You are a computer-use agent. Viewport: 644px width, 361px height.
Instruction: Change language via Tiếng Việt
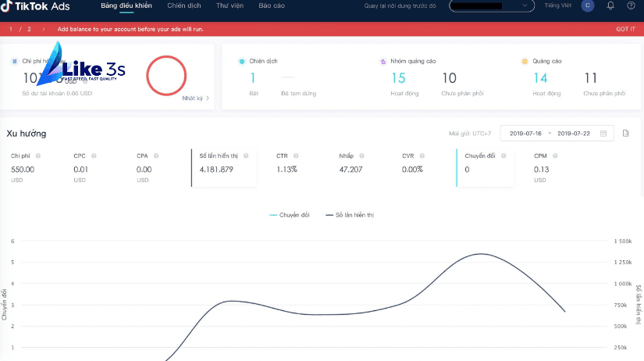point(558,5)
